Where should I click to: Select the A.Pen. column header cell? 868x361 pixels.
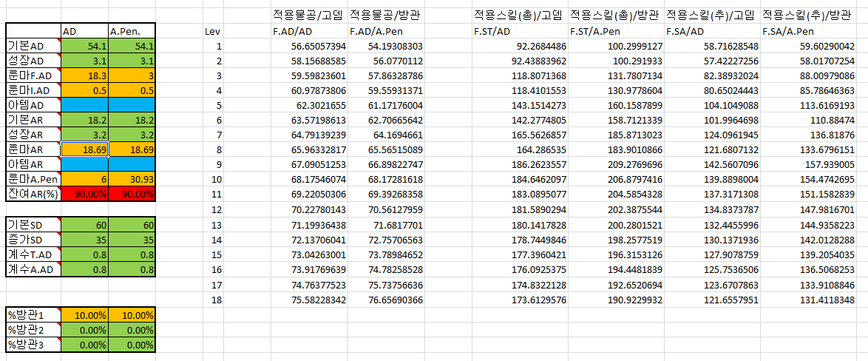(132, 31)
